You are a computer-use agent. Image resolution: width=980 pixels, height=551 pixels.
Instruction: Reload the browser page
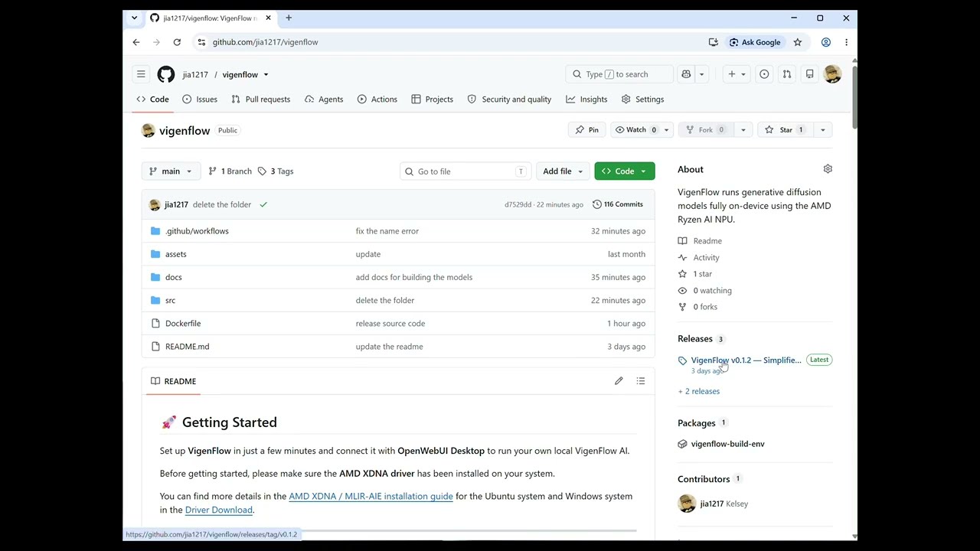(177, 42)
